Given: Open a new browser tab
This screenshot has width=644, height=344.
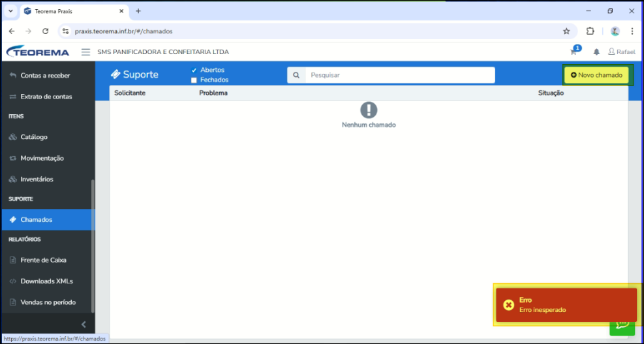Looking at the screenshot, I should (x=138, y=11).
